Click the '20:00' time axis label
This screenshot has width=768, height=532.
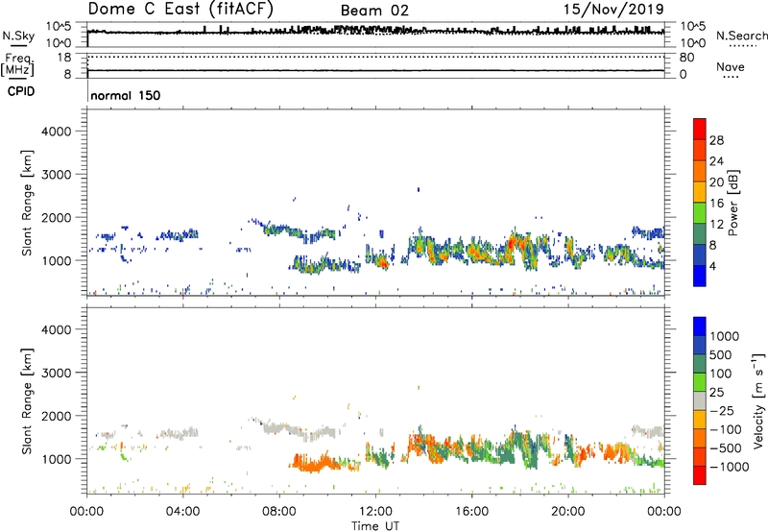pos(567,512)
